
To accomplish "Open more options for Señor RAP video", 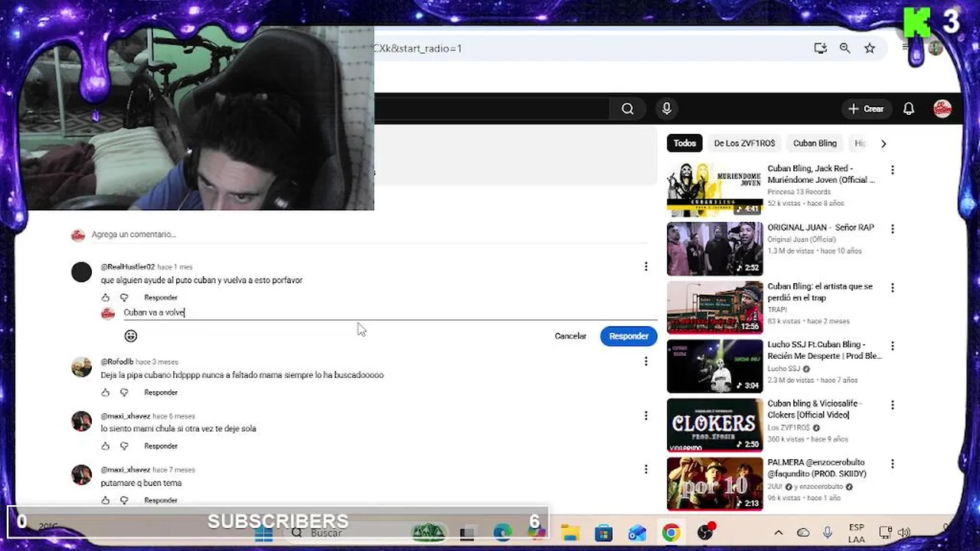I will tap(892, 229).
